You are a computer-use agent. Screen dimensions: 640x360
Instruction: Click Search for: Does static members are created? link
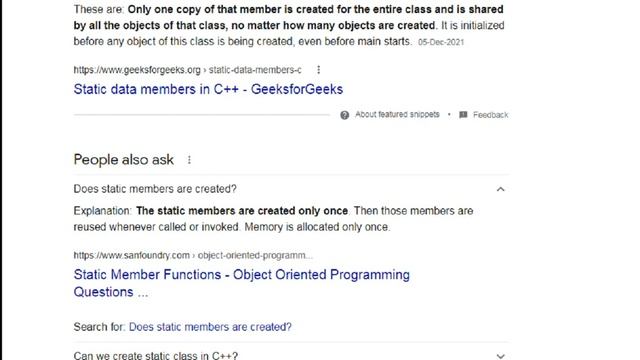210,327
